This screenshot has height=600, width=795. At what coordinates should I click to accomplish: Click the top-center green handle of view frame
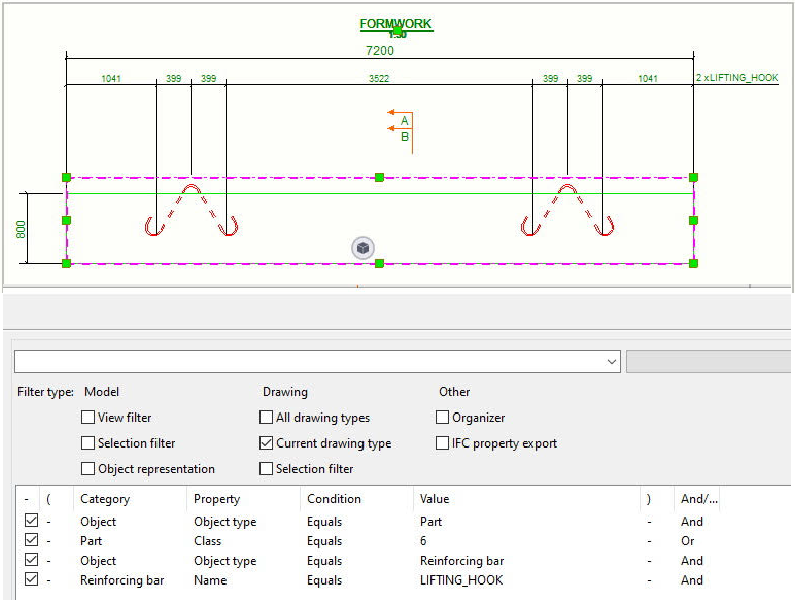tap(379, 177)
